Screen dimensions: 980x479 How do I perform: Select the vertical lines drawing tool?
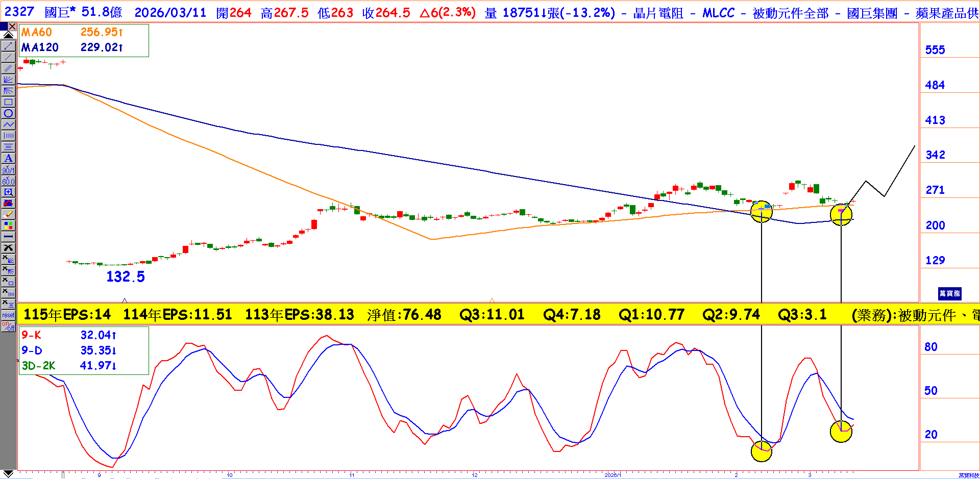8,136
